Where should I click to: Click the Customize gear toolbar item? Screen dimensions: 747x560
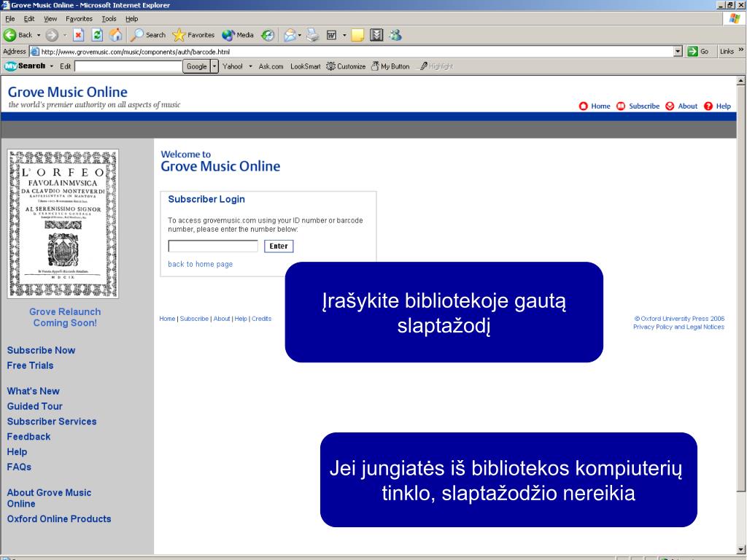(x=346, y=66)
